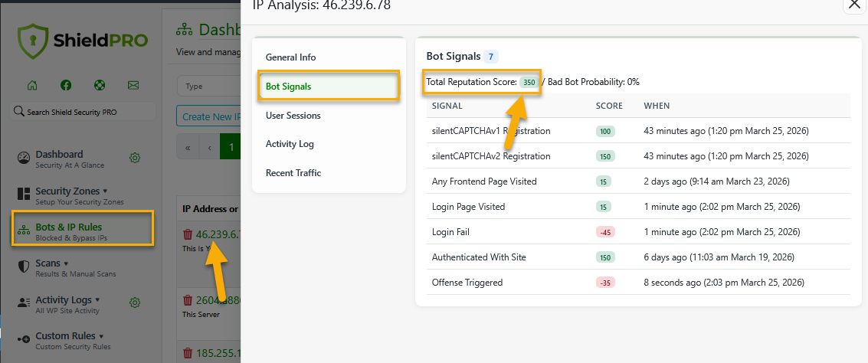The image size is (868, 363).
Task: Click the life-ring help icon
Action: click(x=99, y=85)
